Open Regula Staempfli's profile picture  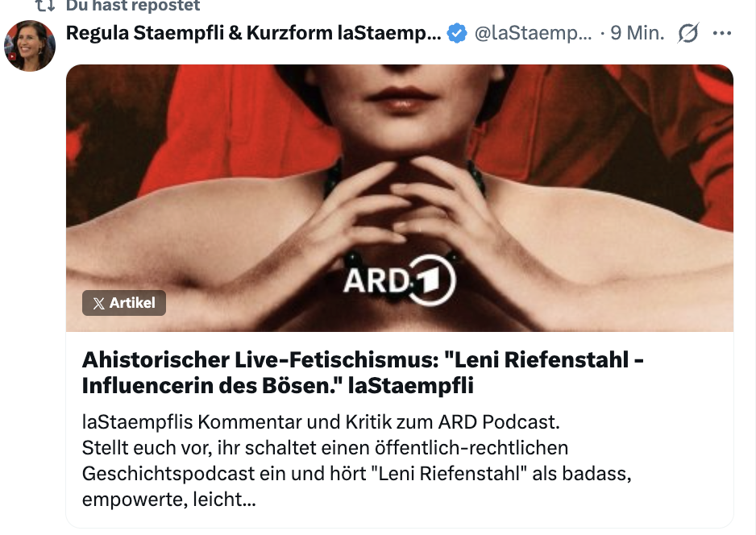pyautogui.click(x=30, y=46)
